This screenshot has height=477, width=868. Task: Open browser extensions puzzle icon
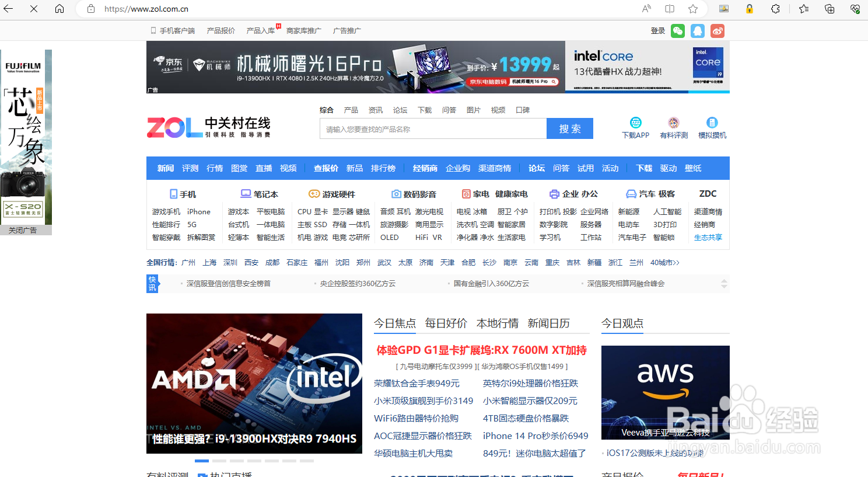click(x=775, y=9)
